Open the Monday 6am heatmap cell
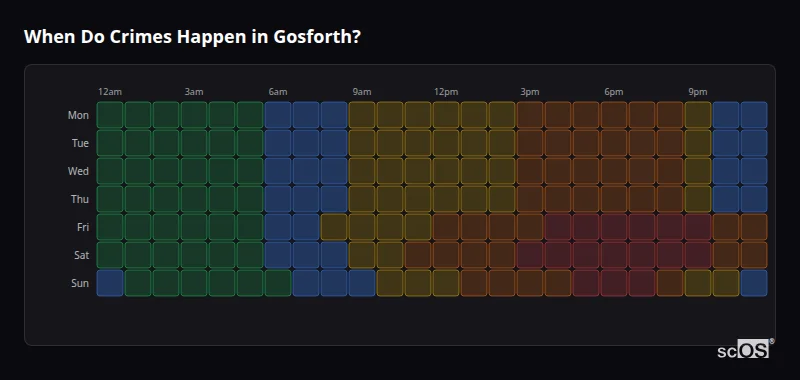Viewport: 800px width, 380px height. pos(278,115)
